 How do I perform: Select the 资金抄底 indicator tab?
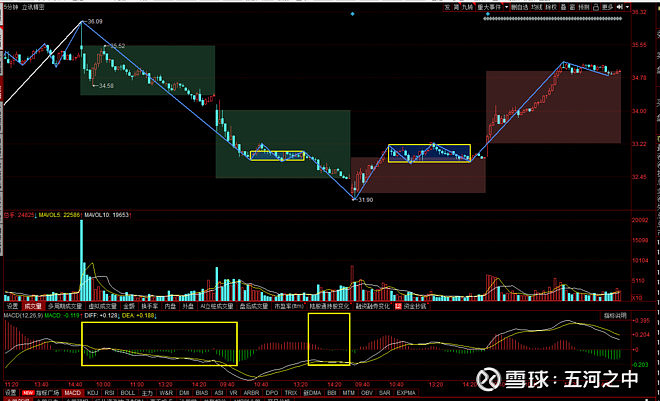pyautogui.click(x=411, y=306)
